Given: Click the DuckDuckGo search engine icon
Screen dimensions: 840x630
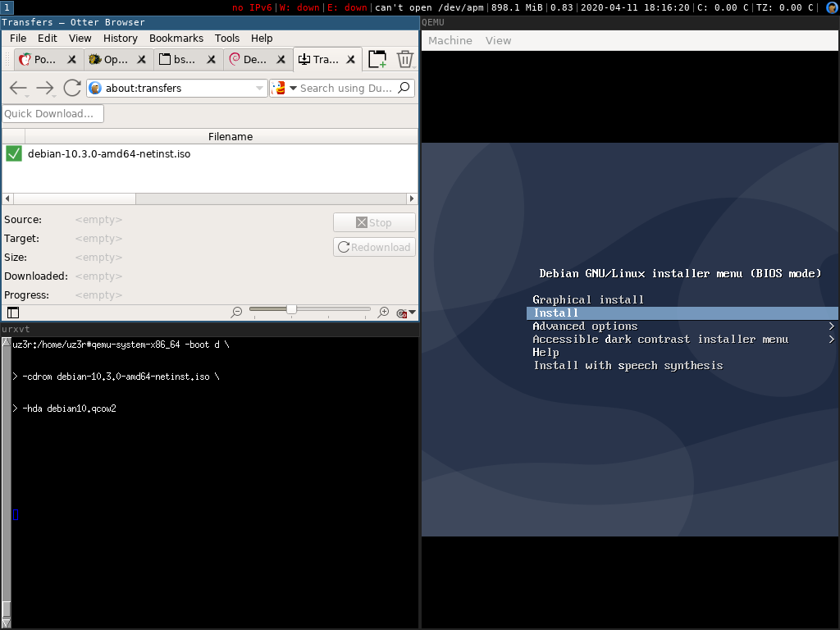Looking at the screenshot, I should tap(279, 88).
